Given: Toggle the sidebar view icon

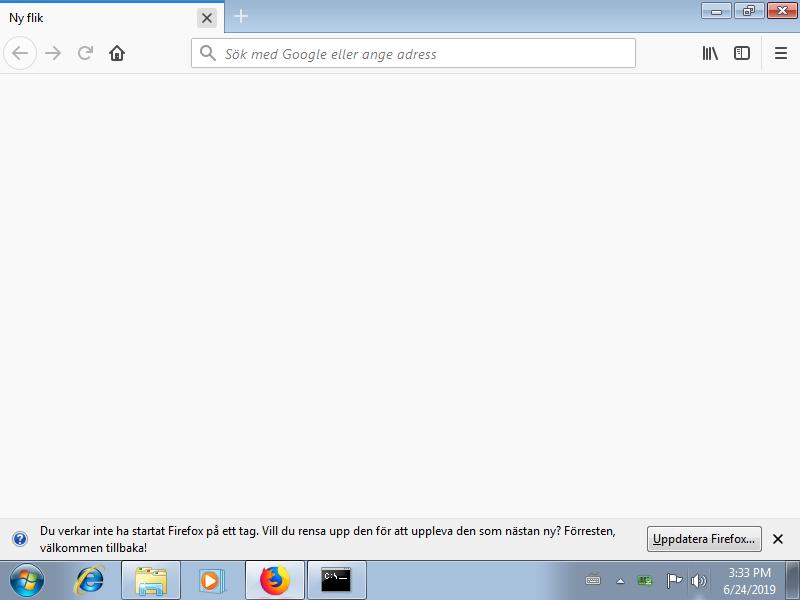Looking at the screenshot, I should (x=742, y=53).
